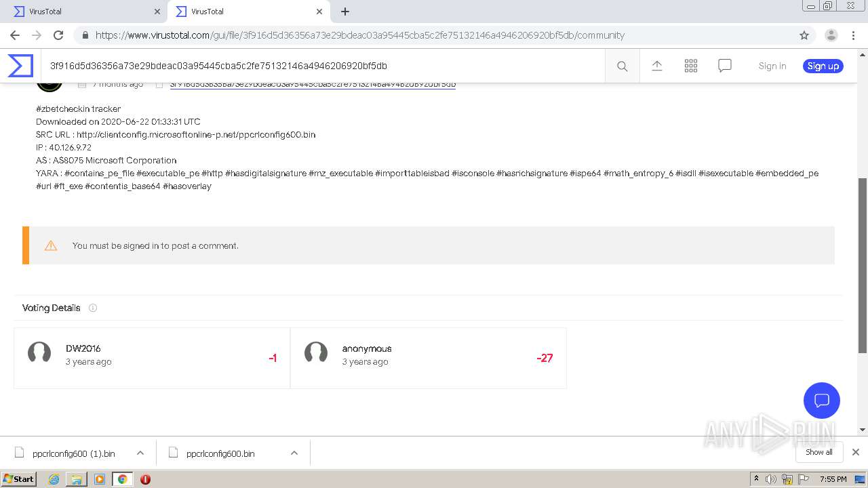Click the sign-in warning triangle icon

[51, 245]
